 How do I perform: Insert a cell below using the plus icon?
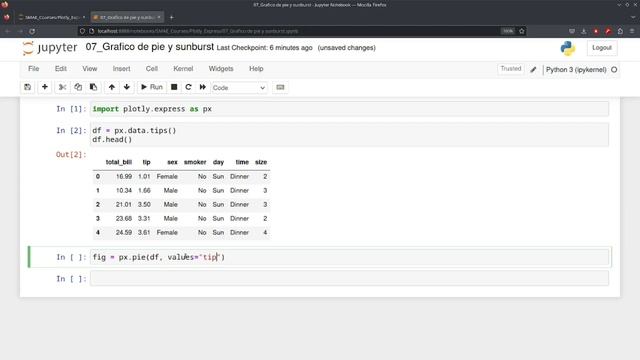(44, 87)
